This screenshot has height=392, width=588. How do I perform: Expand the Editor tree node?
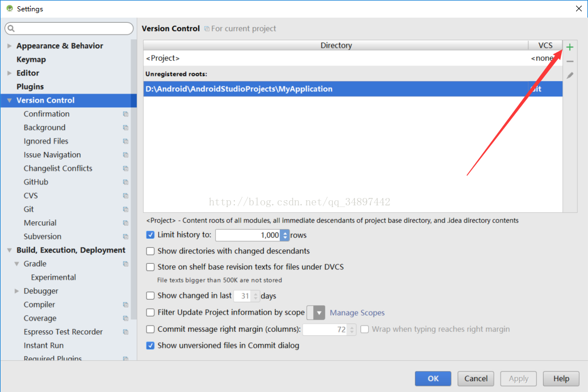pyautogui.click(x=10, y=73)
